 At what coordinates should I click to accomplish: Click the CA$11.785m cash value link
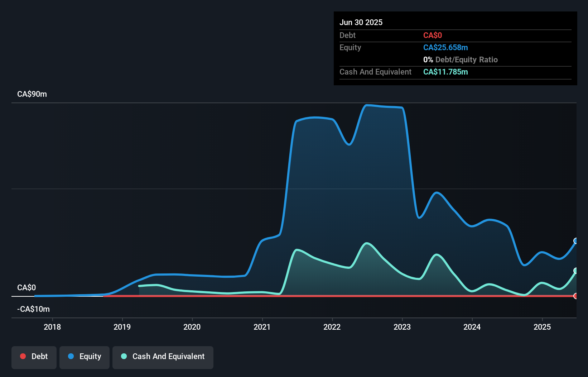[445, 72]
